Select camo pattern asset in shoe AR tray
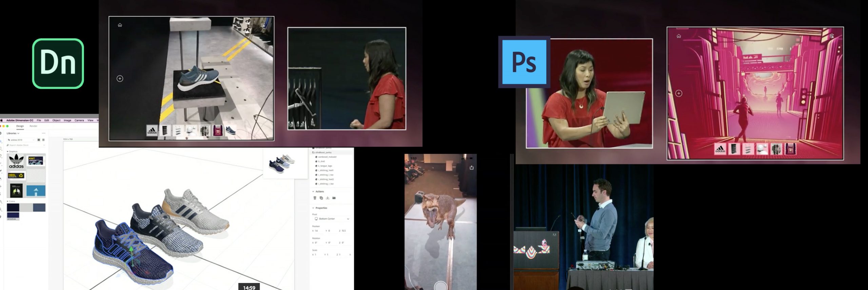 (204, 131)
